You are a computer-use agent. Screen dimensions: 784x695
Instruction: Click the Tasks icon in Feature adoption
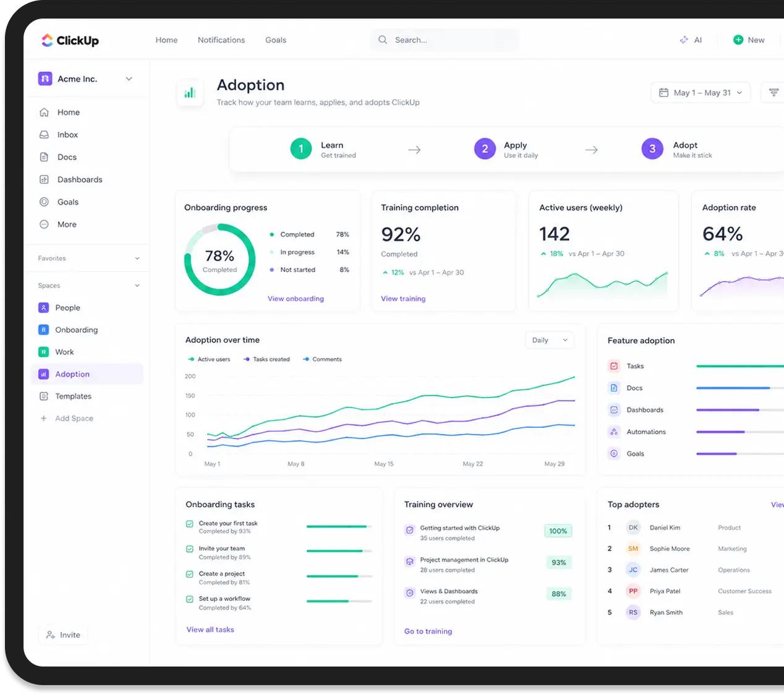pyautogui.click(x=614, y=366)
